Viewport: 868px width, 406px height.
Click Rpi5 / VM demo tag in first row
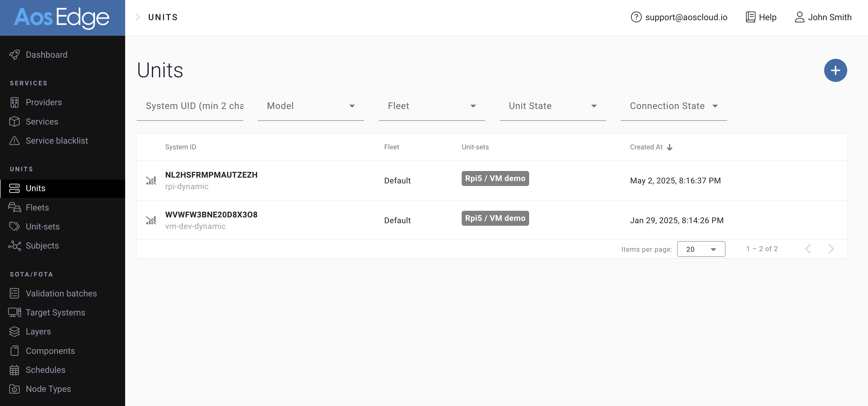point(495,178)
